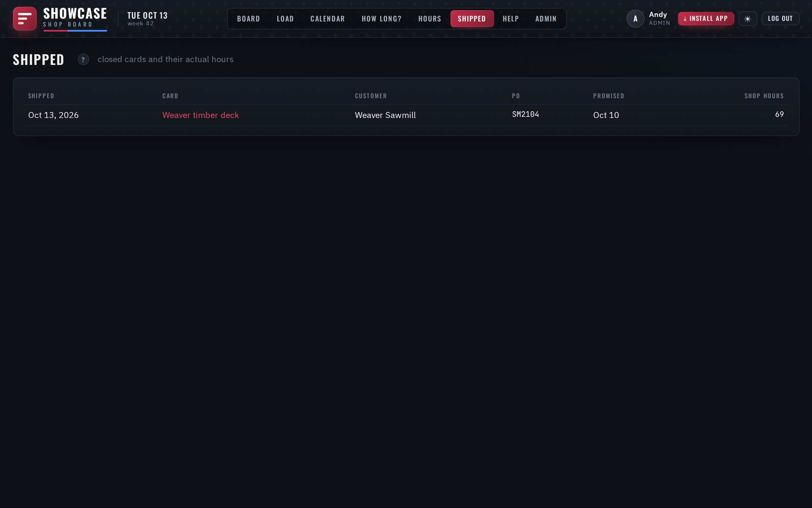Click the week 42 label
Image resolution: width=812 pixels, height=508 pixels.
(x=141, y=24)
